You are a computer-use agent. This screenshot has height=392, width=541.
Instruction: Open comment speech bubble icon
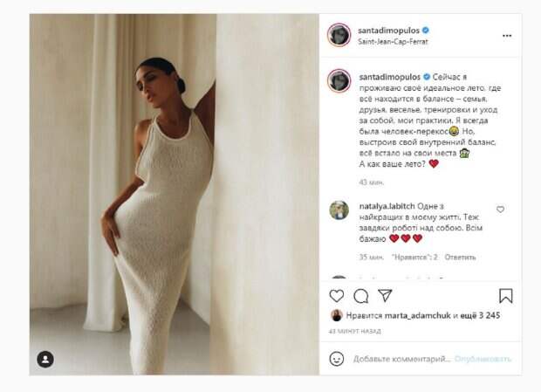(x=361, y=296)
